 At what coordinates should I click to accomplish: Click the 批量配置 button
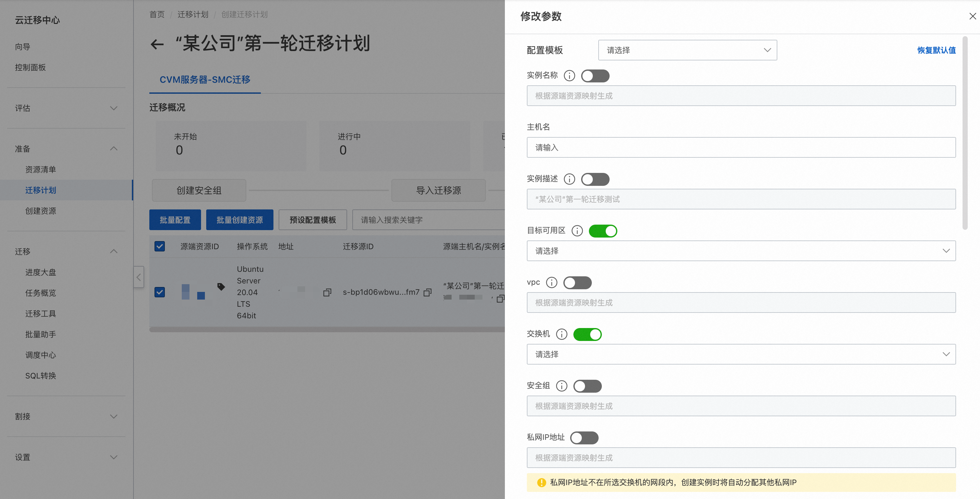tap(175, 220)
